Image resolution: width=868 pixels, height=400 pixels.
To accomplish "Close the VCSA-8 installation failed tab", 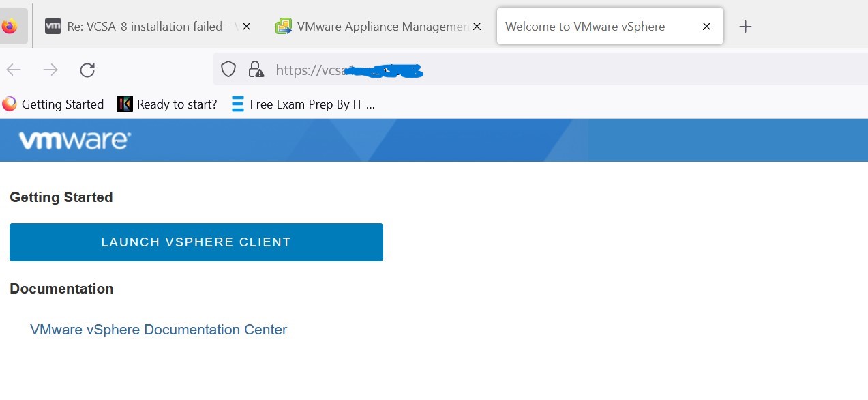I will pos(247,27).
